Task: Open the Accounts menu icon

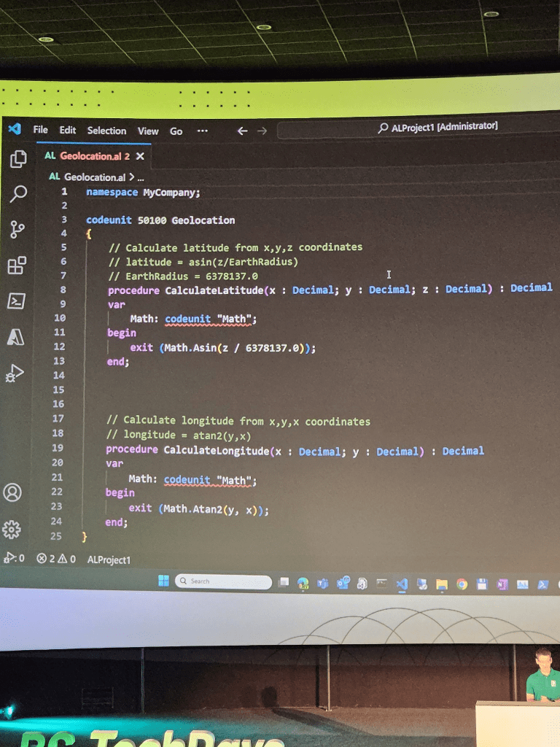Action: [x=12, y=492]
